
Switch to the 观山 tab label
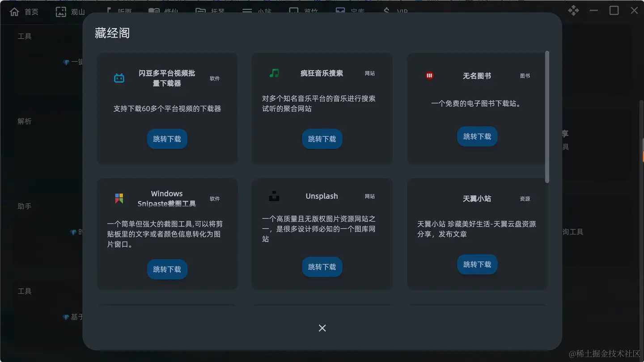coord(78,12)
